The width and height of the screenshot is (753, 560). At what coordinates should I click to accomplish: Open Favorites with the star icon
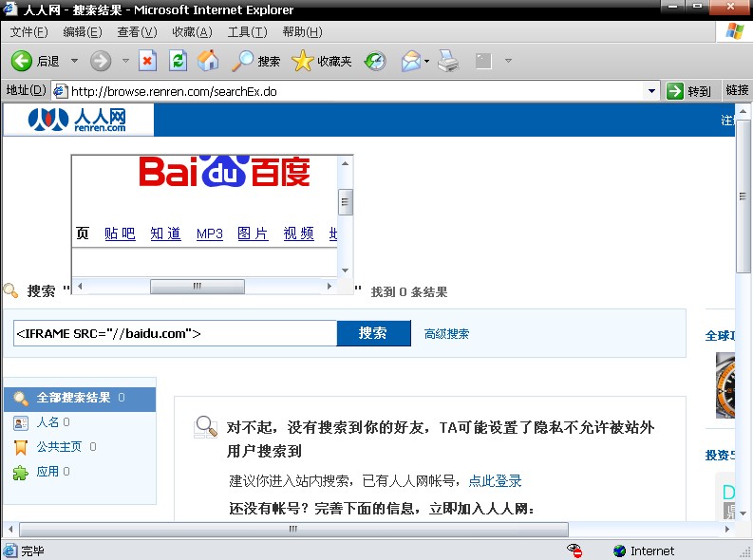[302, 61]
